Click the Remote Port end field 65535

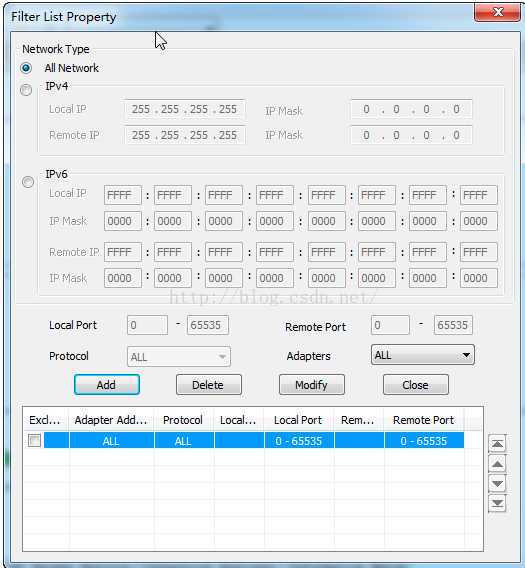click(x=453, y=325)
